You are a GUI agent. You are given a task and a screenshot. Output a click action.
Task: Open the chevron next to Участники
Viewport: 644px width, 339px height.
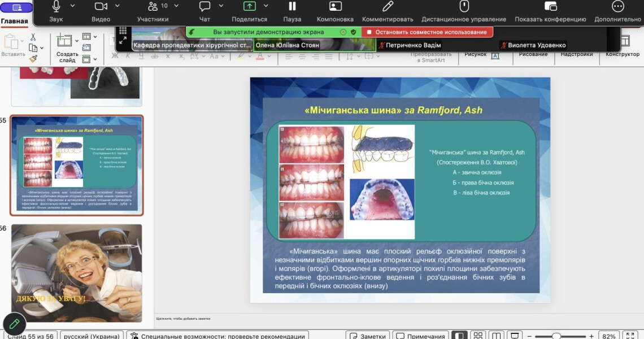tap(176, 6)
